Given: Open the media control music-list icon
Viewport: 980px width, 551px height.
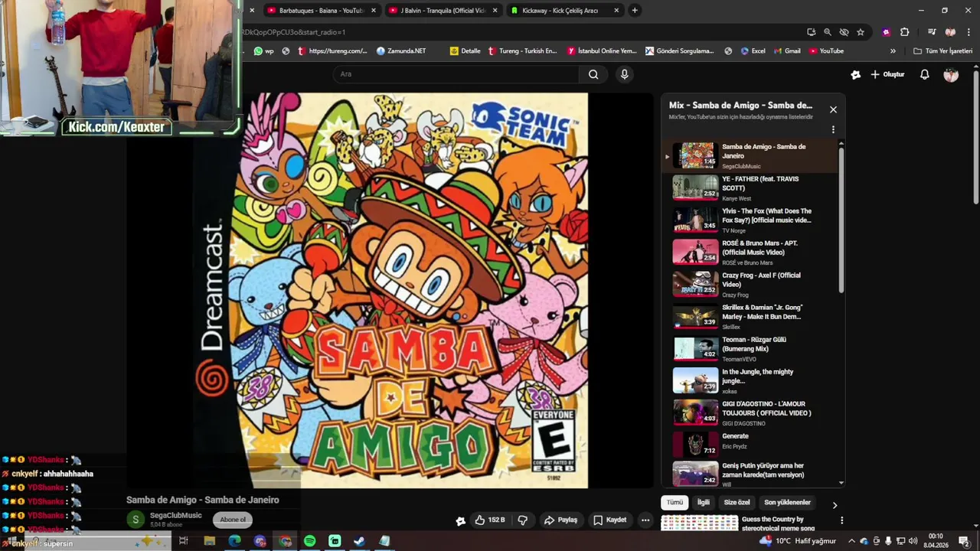Looking at the screenshot, I should pos(931,32).
